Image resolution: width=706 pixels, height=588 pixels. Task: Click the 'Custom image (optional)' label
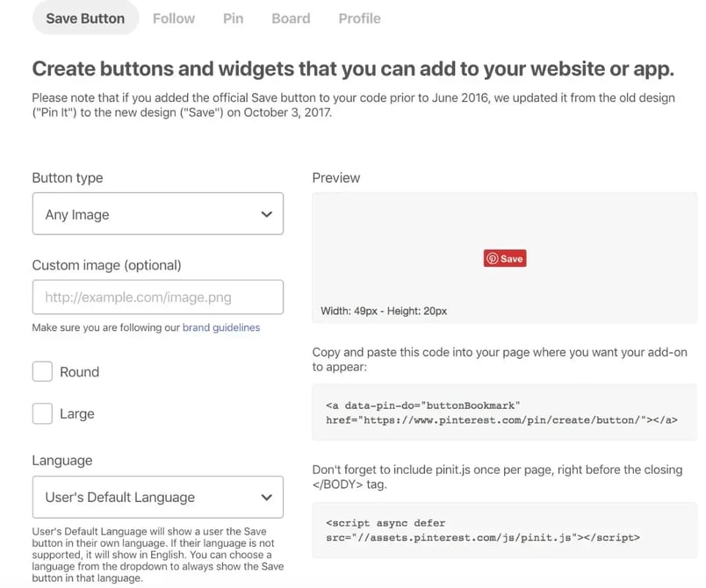(107, 265)
